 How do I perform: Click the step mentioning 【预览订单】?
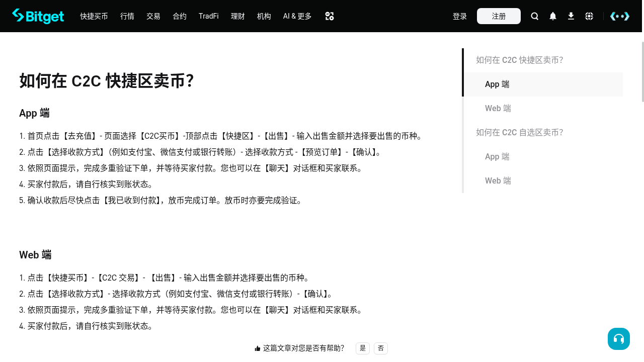pyautogui.click(x=201, y=152)
